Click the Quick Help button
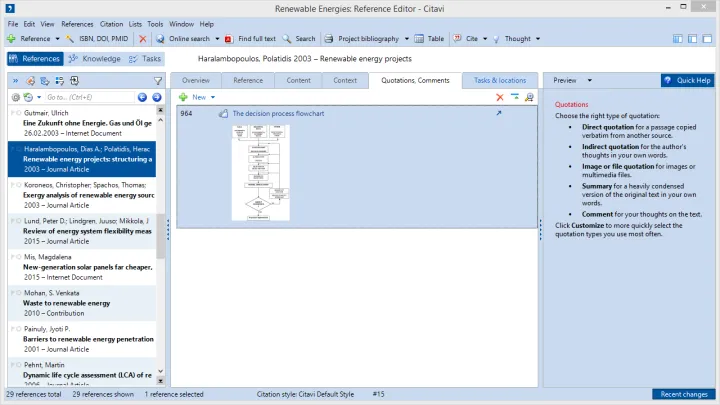The image size is (720, 405). pyautogui.click(x=687, y=80)
